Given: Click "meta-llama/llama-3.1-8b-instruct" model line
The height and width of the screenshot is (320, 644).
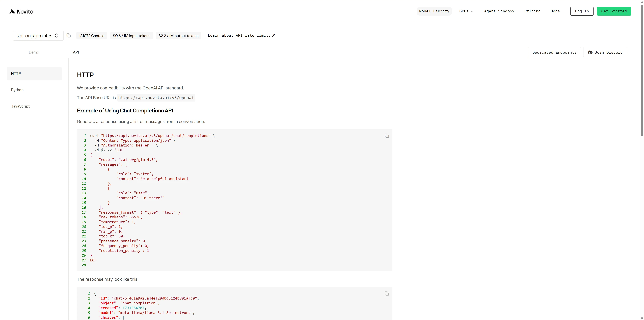Looking at the screenshot, I should [146, 313].
